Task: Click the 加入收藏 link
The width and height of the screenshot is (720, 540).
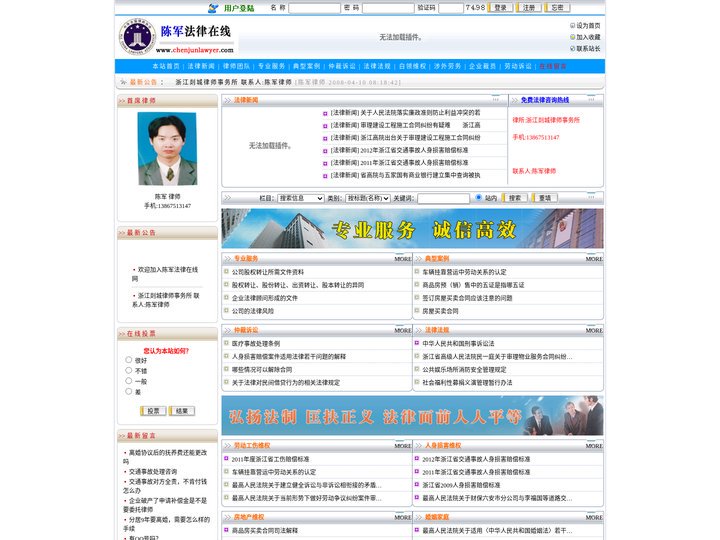Action: click(588, 37)
